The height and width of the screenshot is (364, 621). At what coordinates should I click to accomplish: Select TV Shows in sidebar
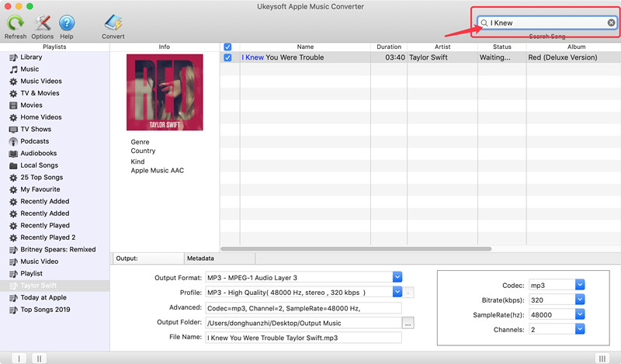coord(36,129)
